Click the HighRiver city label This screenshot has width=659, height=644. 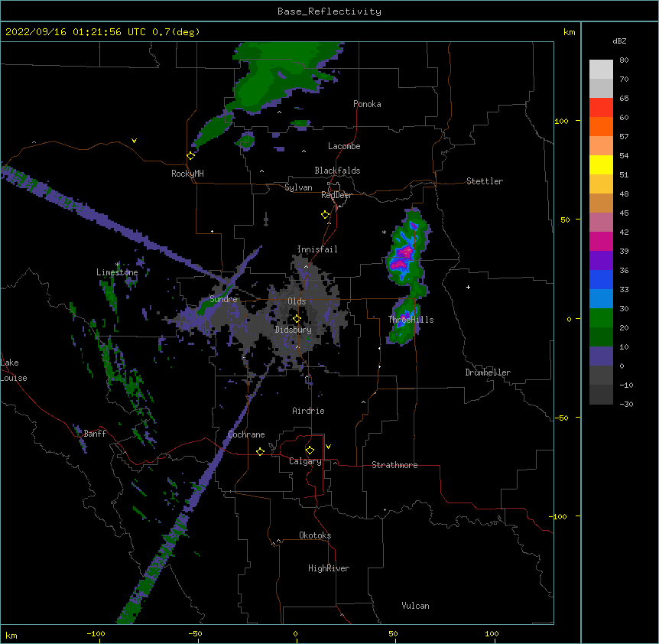329,568
